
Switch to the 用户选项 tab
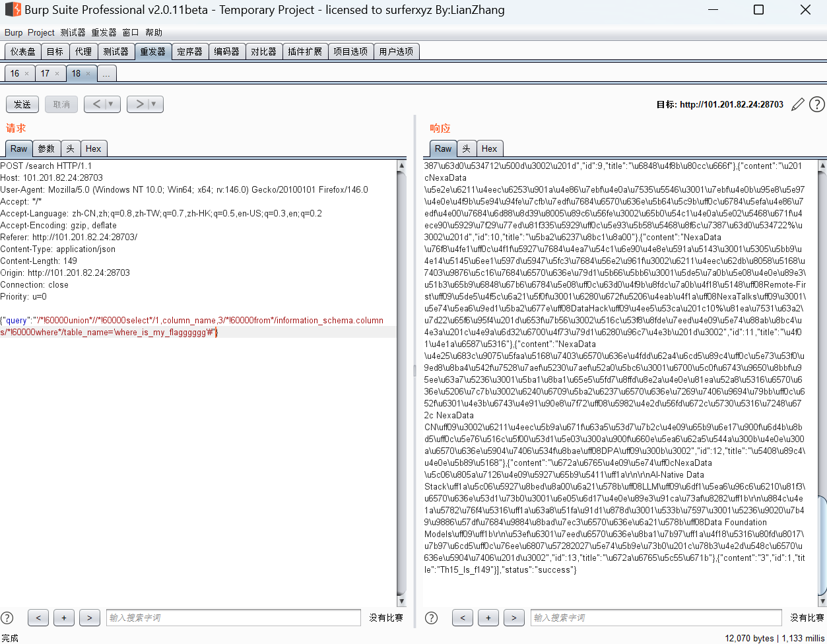tap(396, 51)
